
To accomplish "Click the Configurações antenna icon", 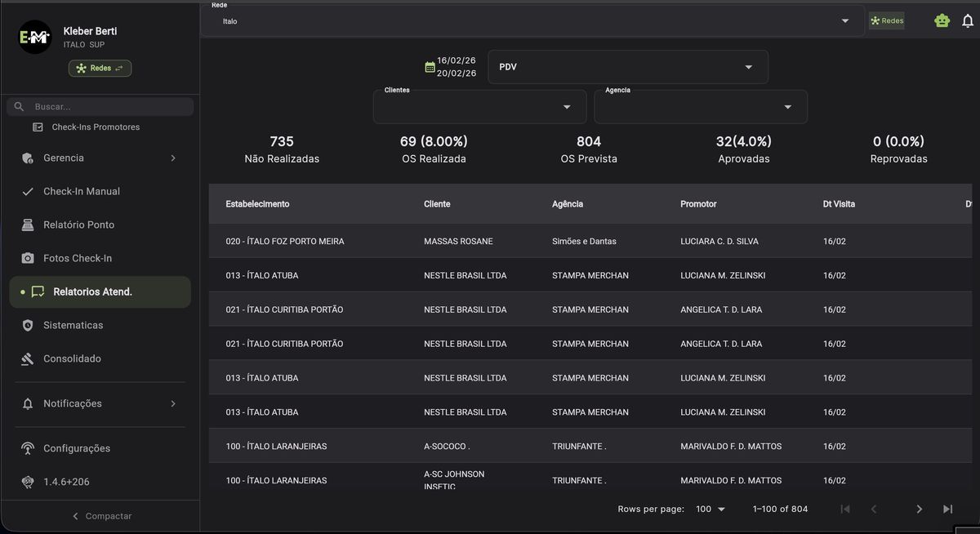I will pos(28,448).
